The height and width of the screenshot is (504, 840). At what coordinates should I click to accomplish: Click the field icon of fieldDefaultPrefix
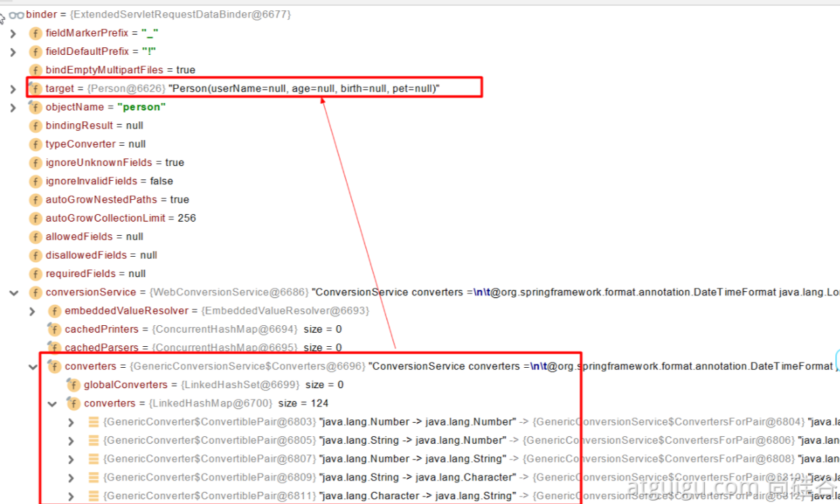[35, 51]
